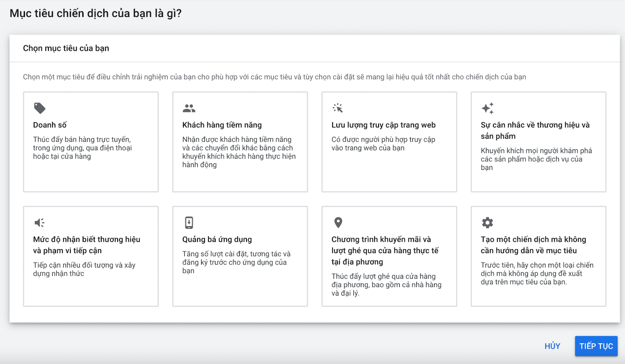Click the people icon for Khách hàng tiềm năng
The height and width of the screenshot is (364, 625).
189,108
